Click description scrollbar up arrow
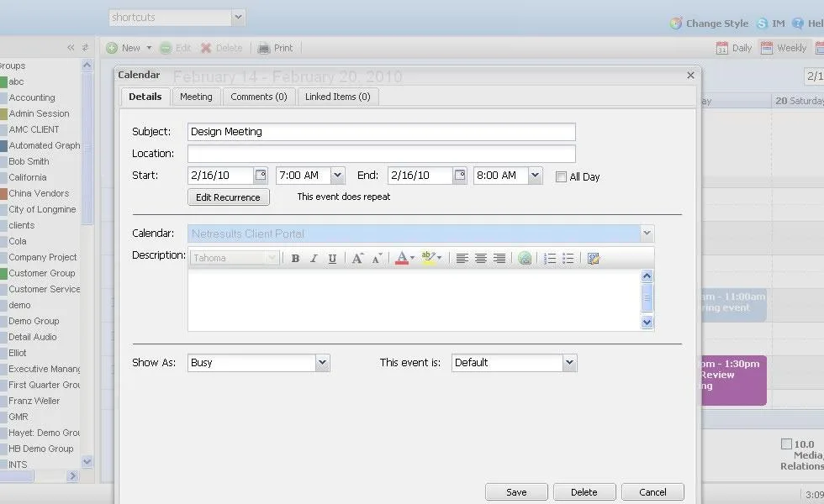The image size is (824, 504). pos(647,276)
